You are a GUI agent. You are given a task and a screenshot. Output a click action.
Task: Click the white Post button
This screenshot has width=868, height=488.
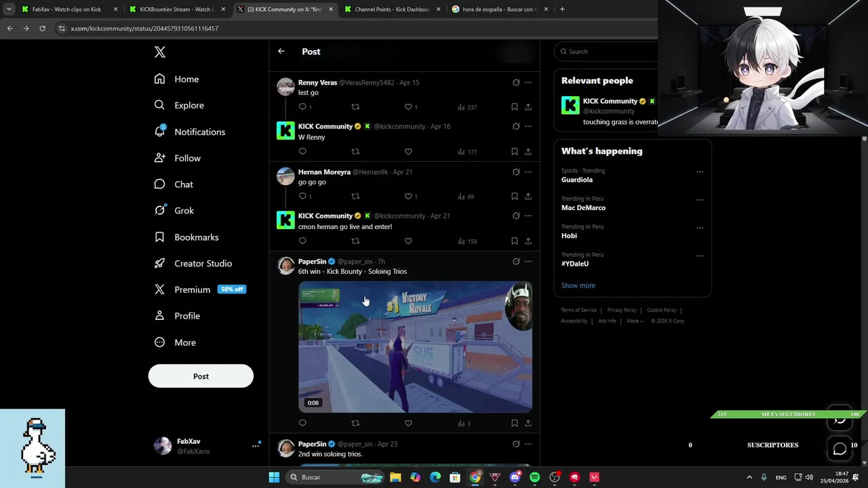coord(201,376)
